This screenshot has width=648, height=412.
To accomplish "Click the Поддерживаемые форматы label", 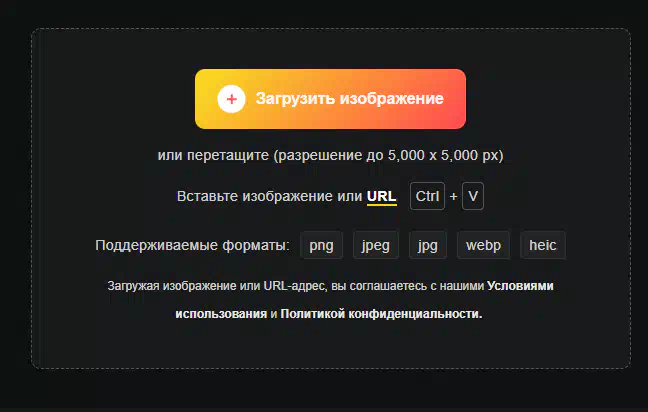I will coord(192,245).
